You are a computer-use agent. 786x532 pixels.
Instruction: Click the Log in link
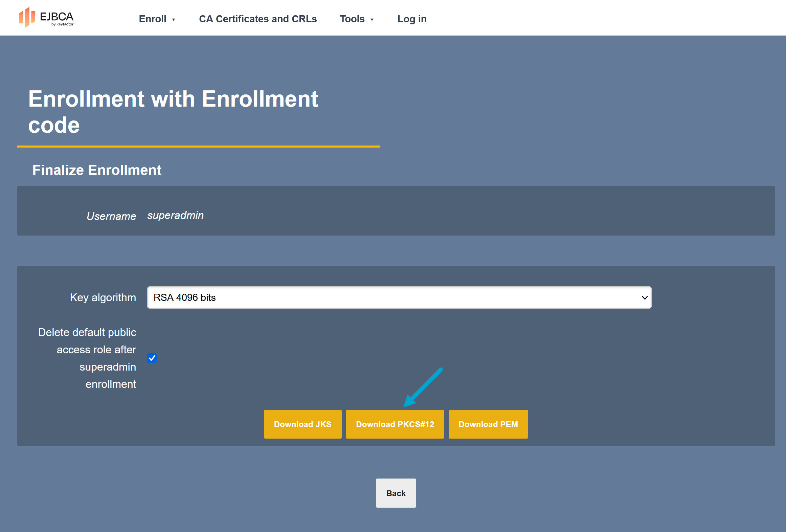[412, 19]
